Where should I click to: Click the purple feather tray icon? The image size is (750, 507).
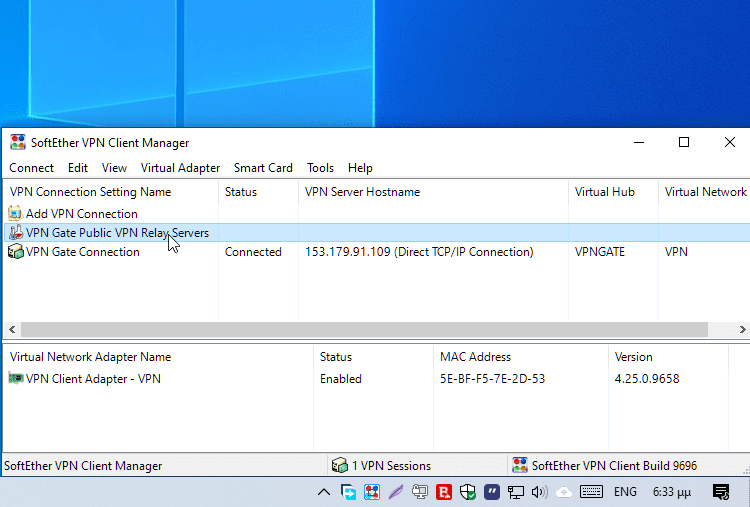[x=396, y=492]
